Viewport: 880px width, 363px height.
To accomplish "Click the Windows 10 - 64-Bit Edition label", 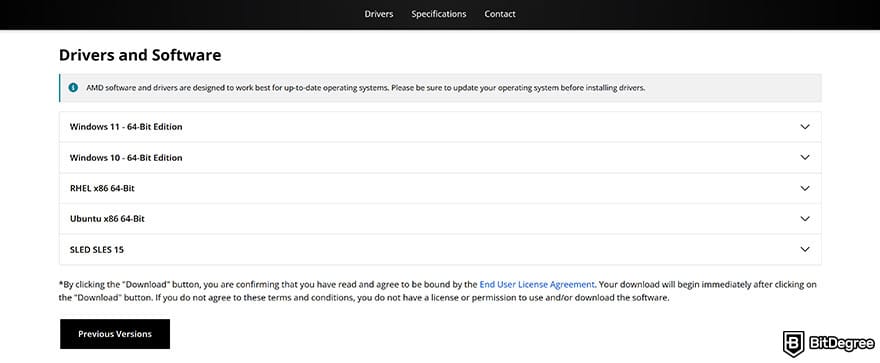I will click(126, 158).
